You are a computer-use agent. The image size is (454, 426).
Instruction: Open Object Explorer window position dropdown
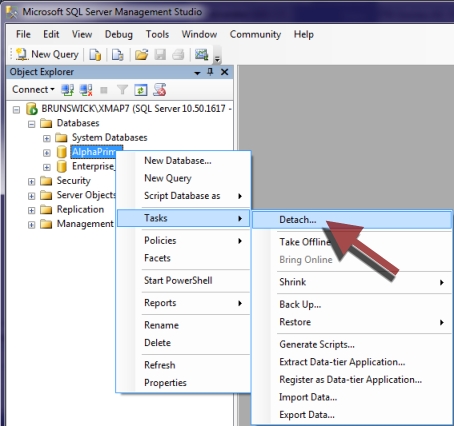pyautogui.click(x=197, y=72)
